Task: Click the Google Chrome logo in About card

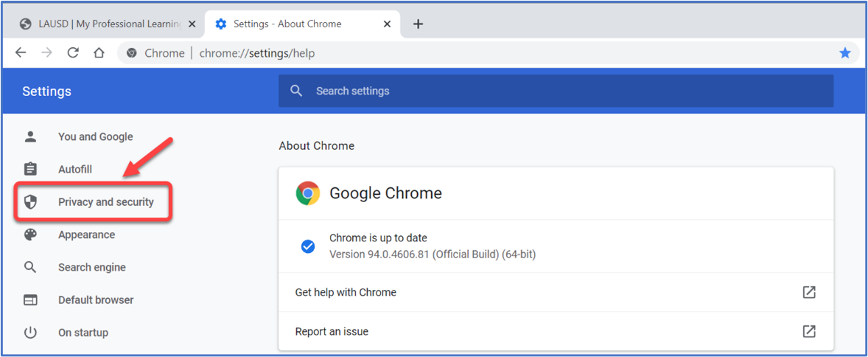Action: coord(308,193)
